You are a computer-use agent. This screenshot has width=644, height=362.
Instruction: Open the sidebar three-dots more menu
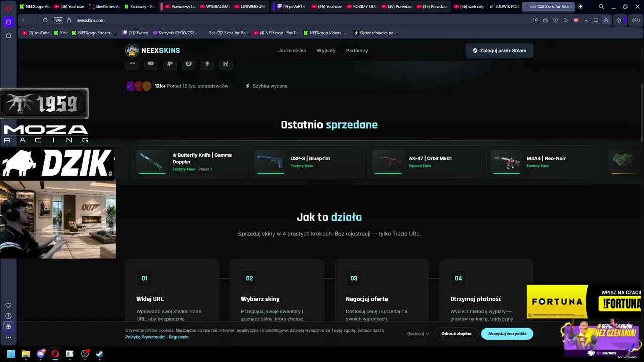point(8,337)
